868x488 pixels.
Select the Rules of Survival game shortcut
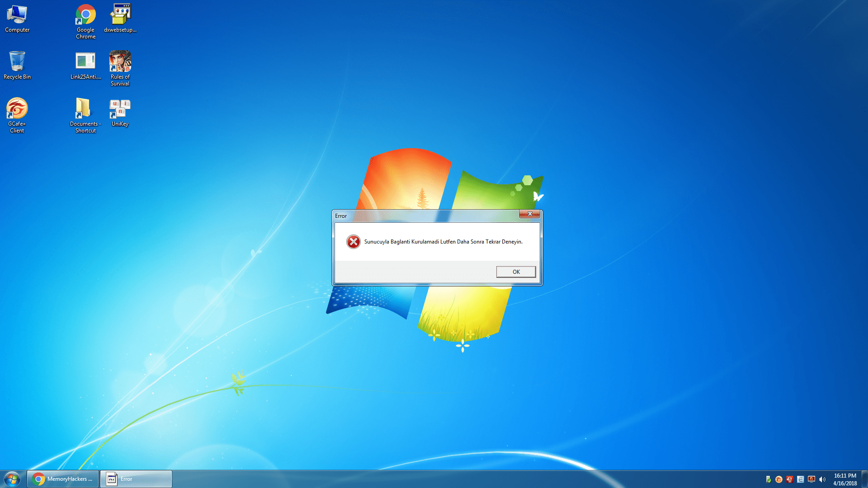click(x=120, y=68)
